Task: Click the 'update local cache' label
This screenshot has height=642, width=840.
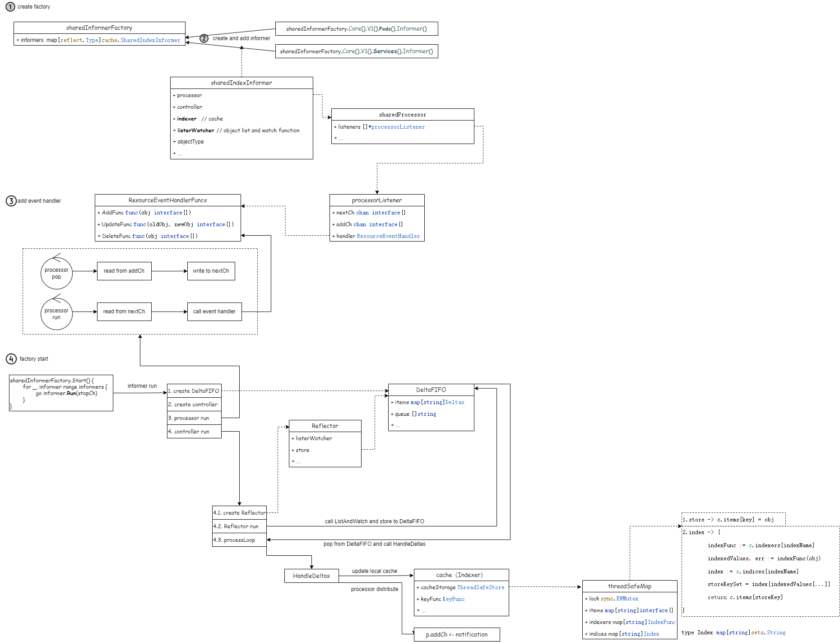Action: [x=375, y=571]
